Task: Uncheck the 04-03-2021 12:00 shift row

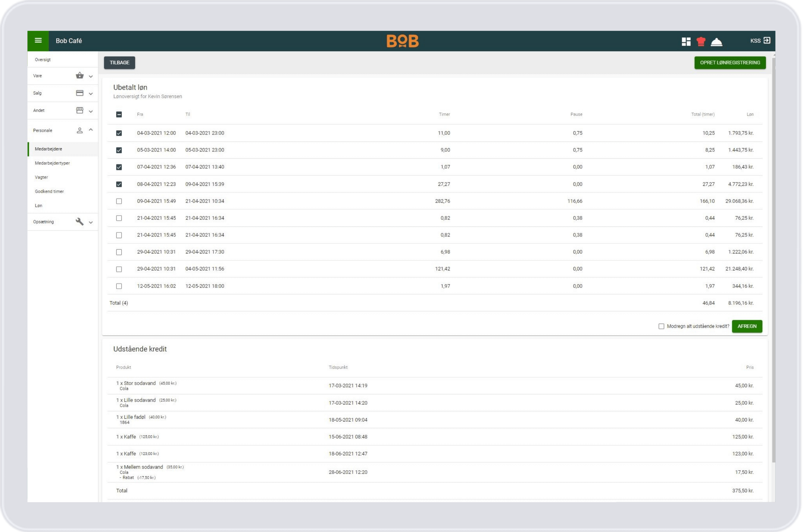Action: pyautogui.click(x=119, y=133)
